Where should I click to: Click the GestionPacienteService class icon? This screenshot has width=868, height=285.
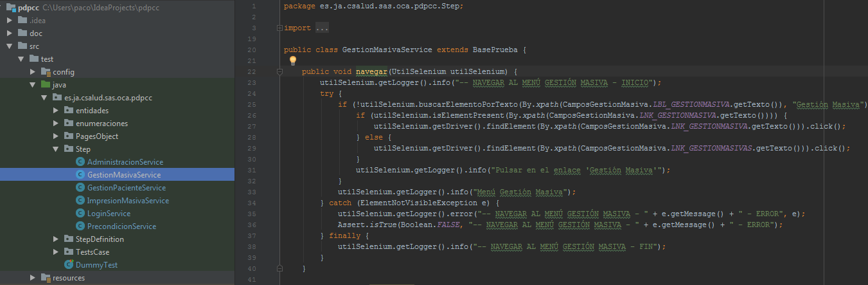click(80, 188)
